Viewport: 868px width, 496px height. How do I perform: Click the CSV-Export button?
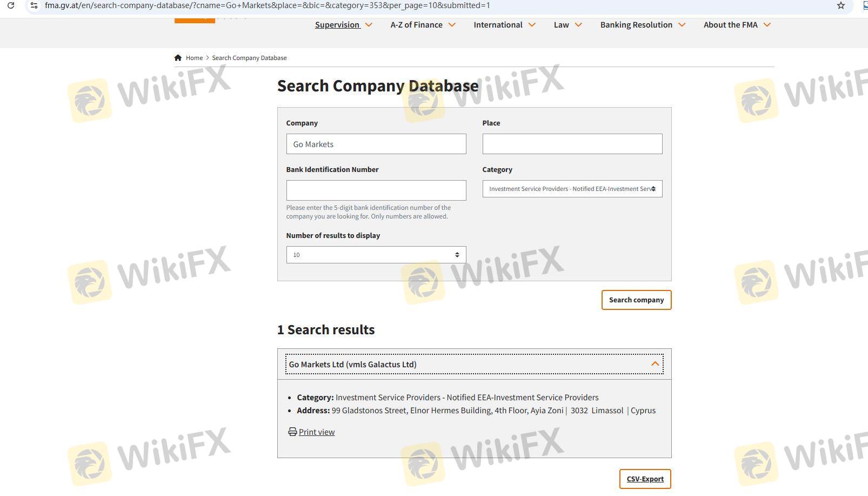(645, 479)
